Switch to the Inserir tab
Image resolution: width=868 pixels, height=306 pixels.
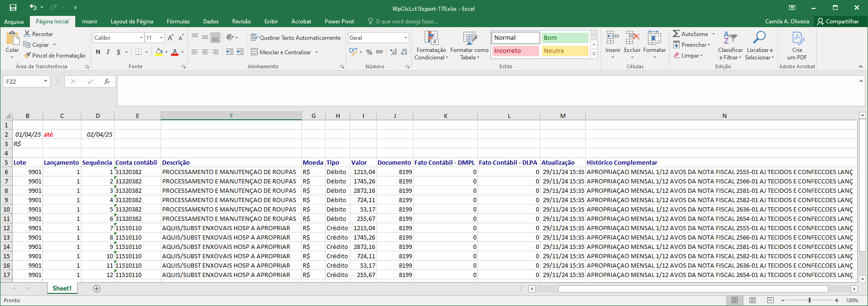(x=90, y=22)
